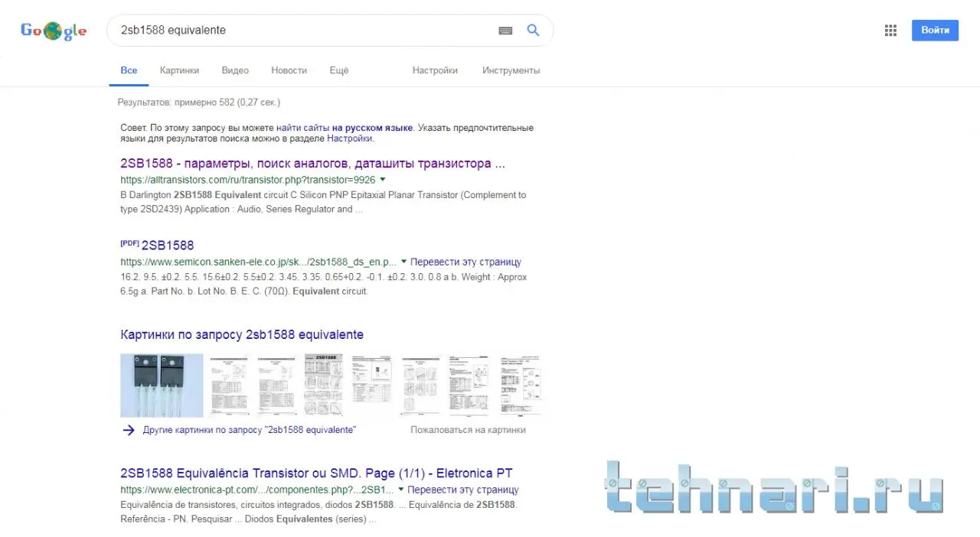
Task: Click the Результатов: примерно 582 stats text
Action: 199,102
